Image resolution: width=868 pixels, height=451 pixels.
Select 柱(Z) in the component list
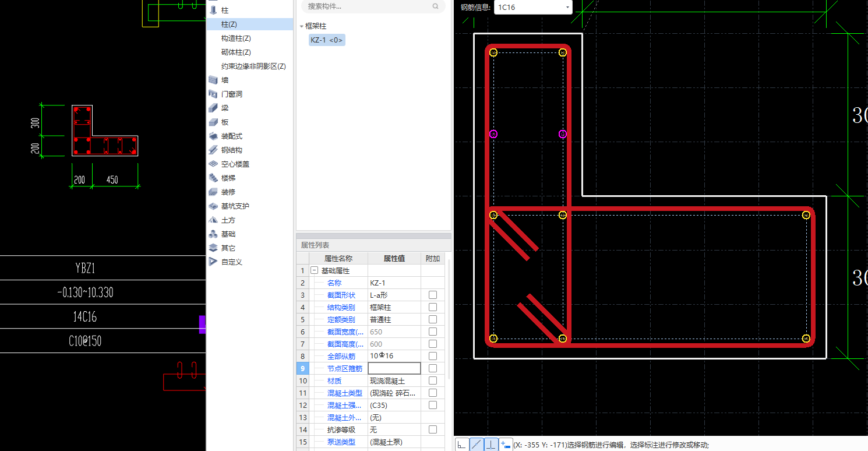(250, 24)
